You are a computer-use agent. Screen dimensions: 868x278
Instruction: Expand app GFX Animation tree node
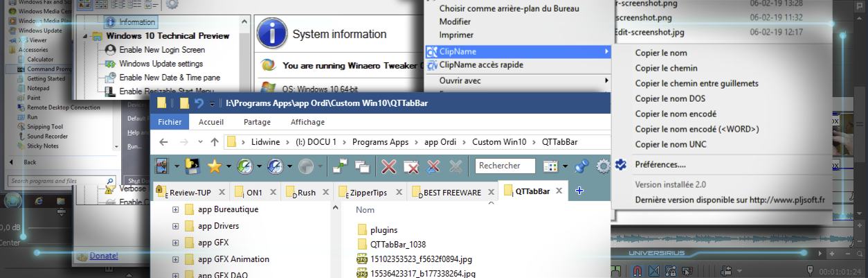point(176,259)
